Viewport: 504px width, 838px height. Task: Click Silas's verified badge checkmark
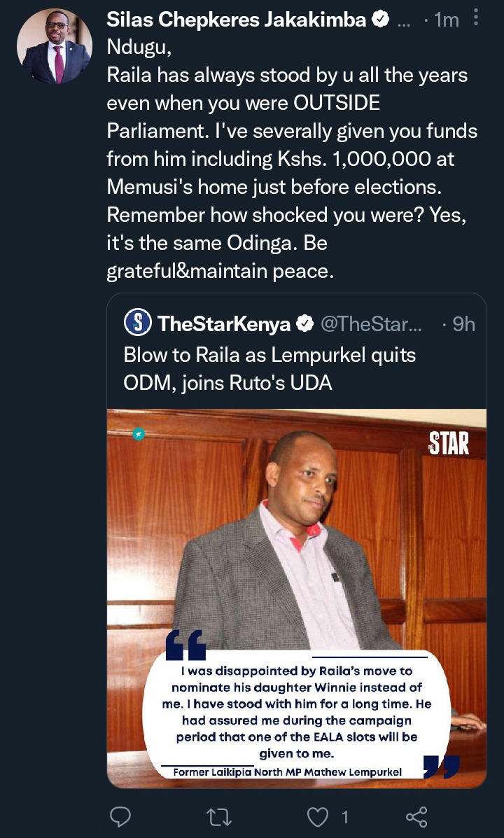(380, 19)
